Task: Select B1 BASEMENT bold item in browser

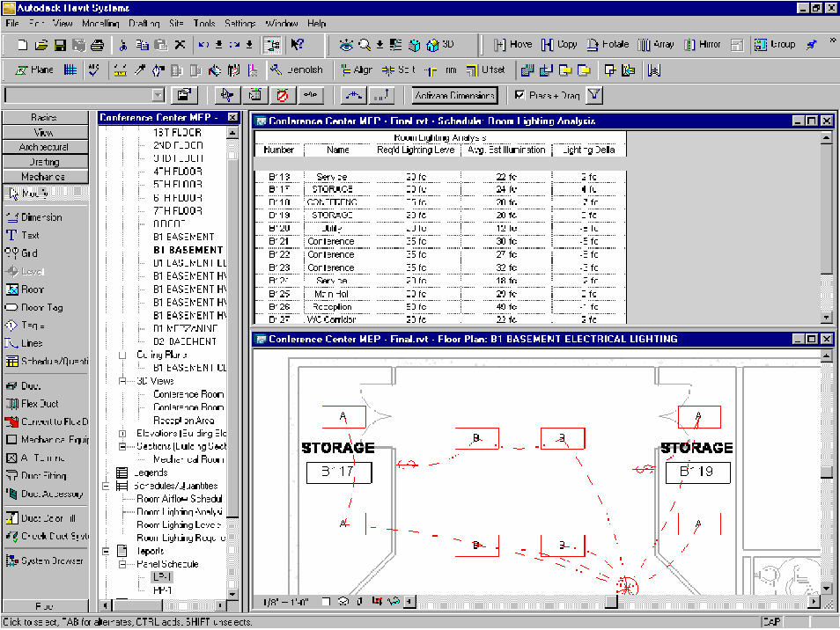Action: (x=188, y=250)
